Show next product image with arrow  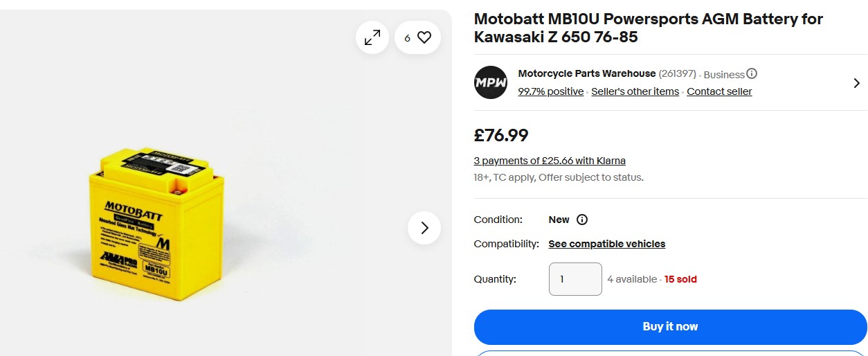click(424, 228)
